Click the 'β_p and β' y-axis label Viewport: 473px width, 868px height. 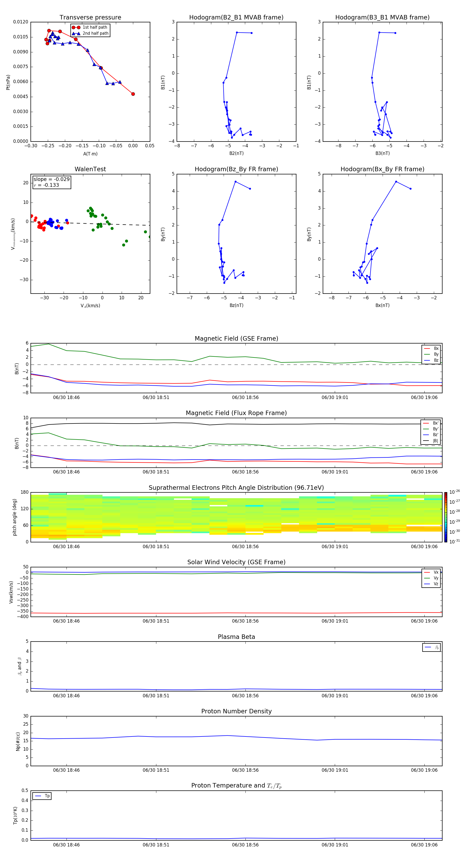[19, 667]
